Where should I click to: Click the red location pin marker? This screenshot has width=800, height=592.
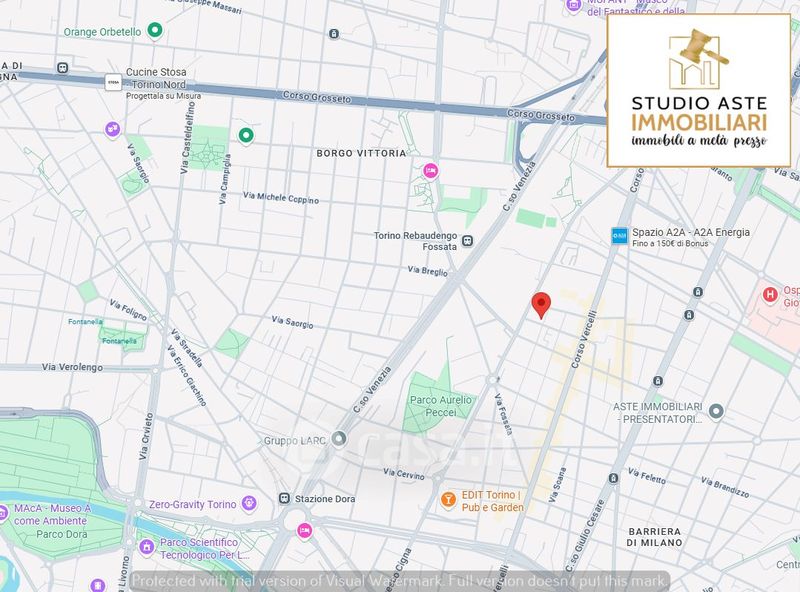541,305
